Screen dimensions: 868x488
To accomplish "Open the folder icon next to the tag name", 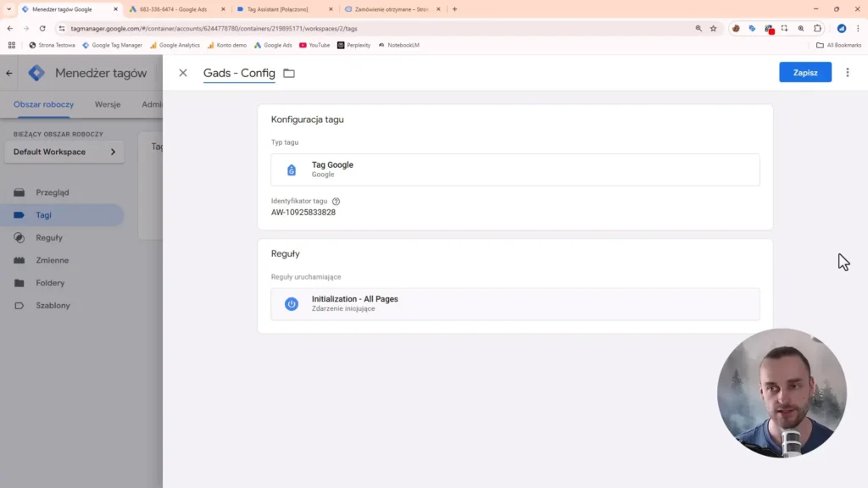I will (289, 73).
